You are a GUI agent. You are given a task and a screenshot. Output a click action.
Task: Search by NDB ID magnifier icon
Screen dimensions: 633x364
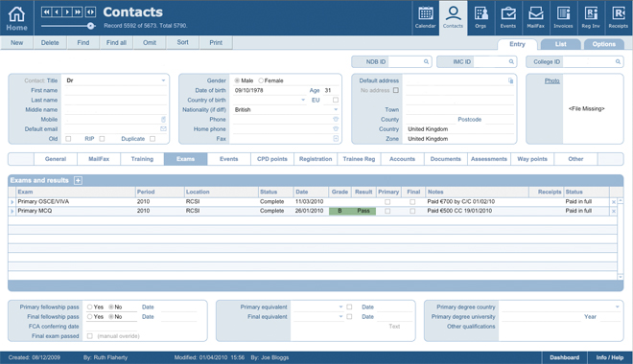pyautogui.click(x=426, y=61)
